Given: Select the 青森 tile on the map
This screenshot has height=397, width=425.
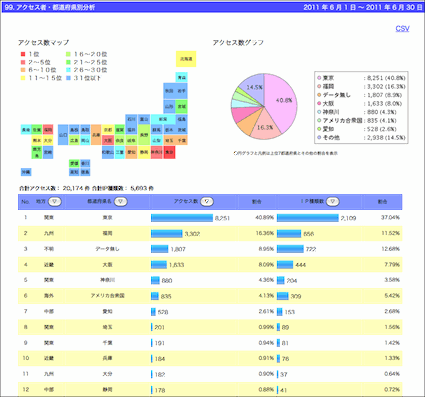Looking at the screenshot, I should click(x=182, y=77).
